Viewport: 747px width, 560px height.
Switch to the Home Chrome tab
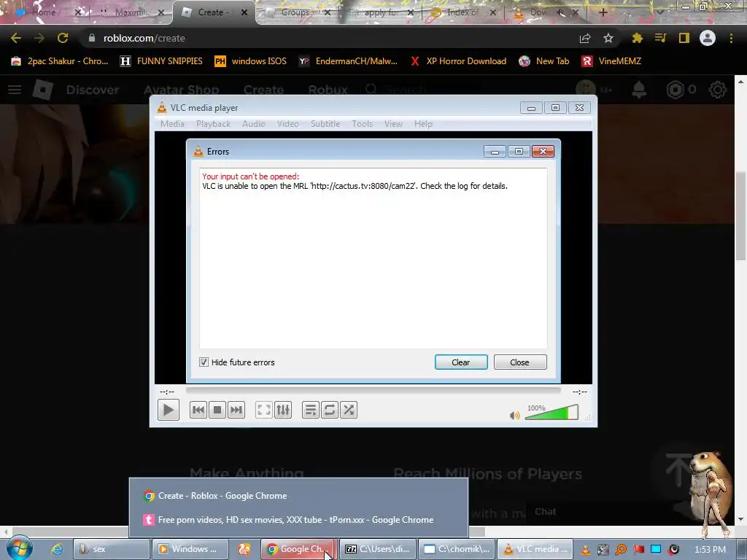coord(43,12)
